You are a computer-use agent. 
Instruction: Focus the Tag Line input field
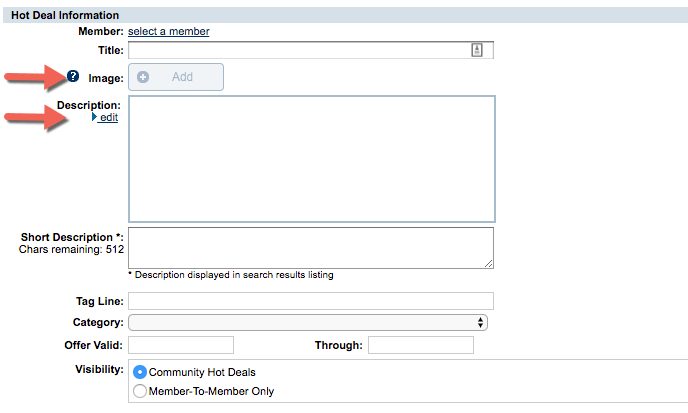coord(311,301)
